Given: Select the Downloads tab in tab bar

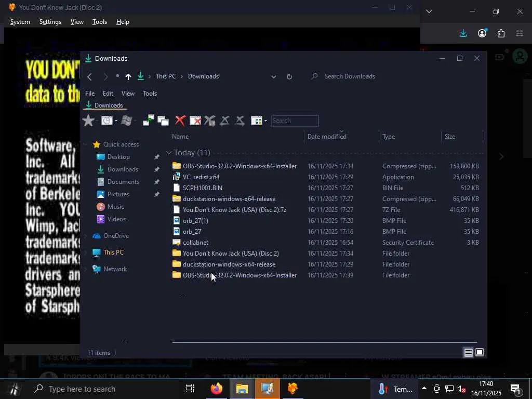Looking at the screenshot, I should (104, 105).
